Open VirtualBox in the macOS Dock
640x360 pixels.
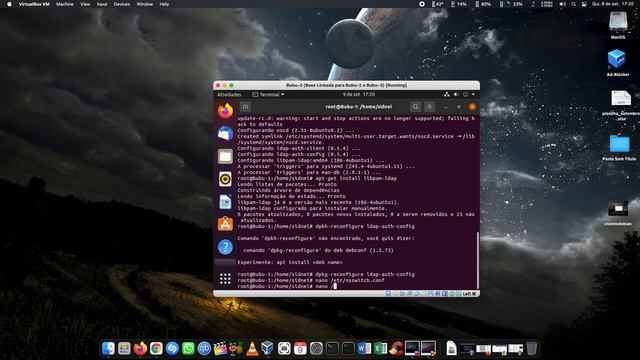[268, 348]
